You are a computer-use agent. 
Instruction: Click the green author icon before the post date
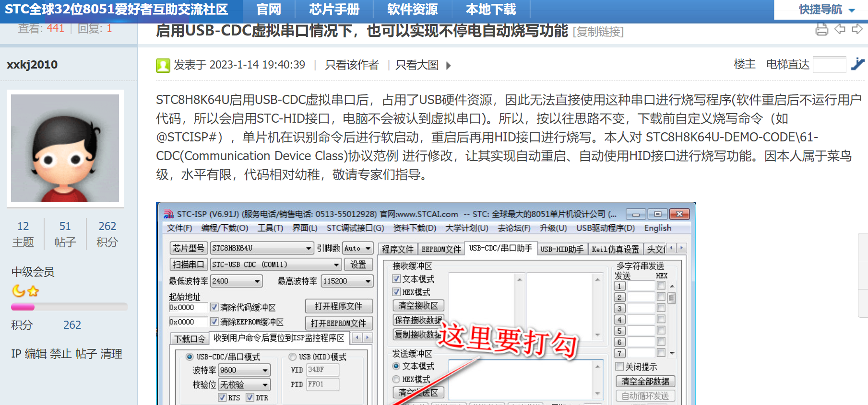tap(163, 65)
